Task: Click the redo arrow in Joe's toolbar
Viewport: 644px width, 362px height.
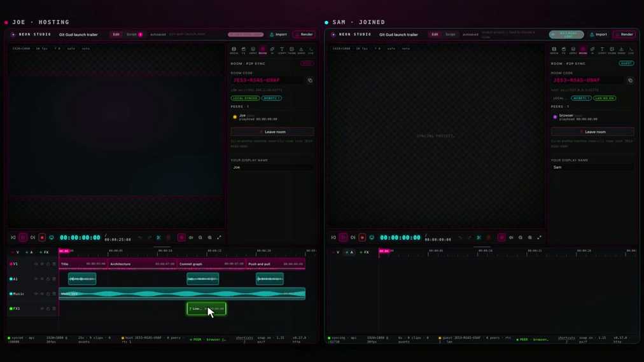Action: 149,237
